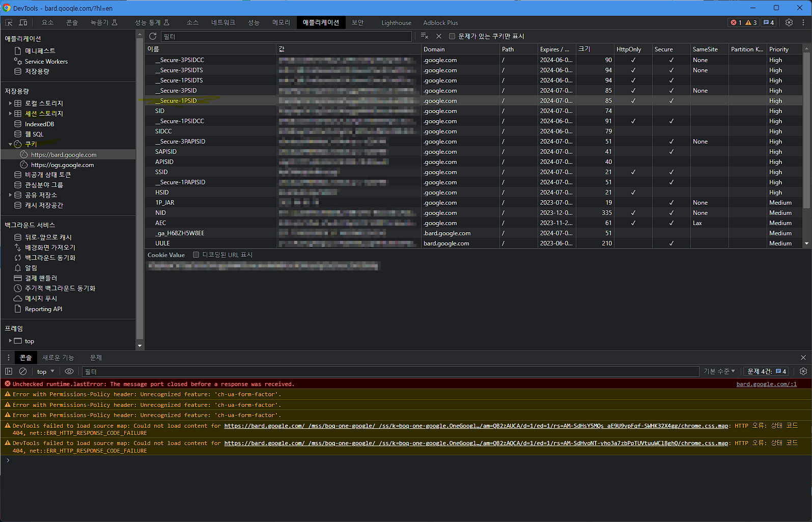The height and width of the screenshot is (522, 812).
Task: Click the issues badge showing 4
Action: coord(769,22)
